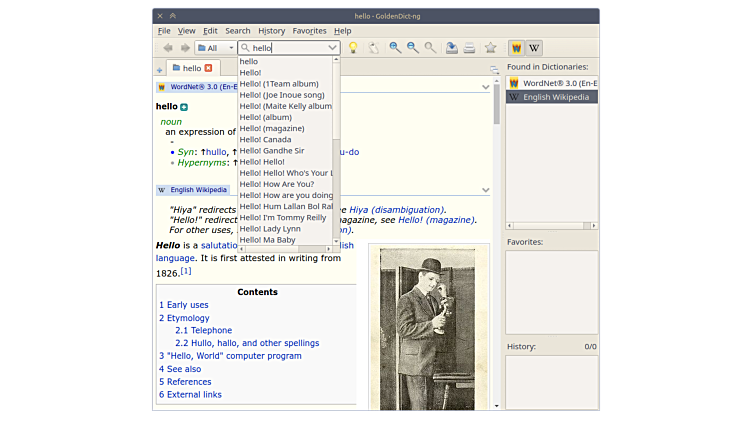
Task: Choose 'Hello! Canada' from suggestions list
Action: pos(266,140)
